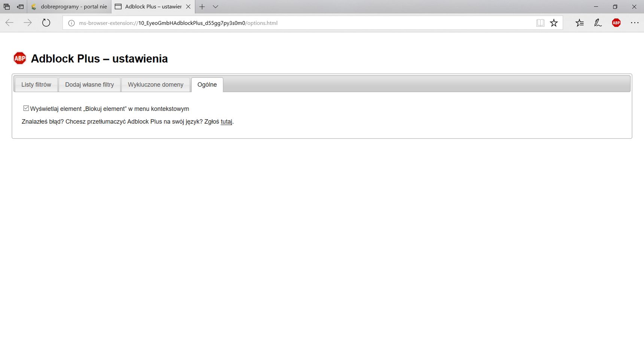Toggle the Blokuj element context menu checkbox
The height and width of the screenshot is (346, 644).
coord(26,108)
